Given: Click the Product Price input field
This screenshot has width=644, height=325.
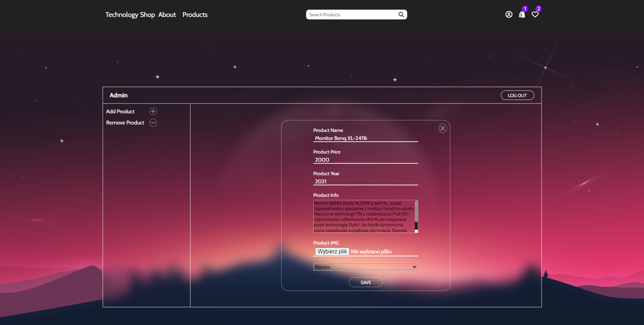Looking at the screenshot, I should click(x=366, y=160).
